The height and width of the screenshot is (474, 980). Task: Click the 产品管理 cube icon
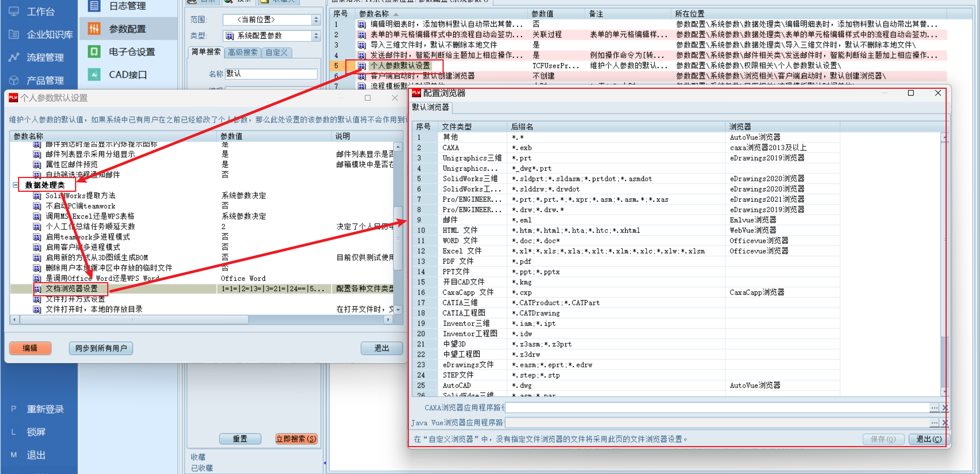[14, 80]
